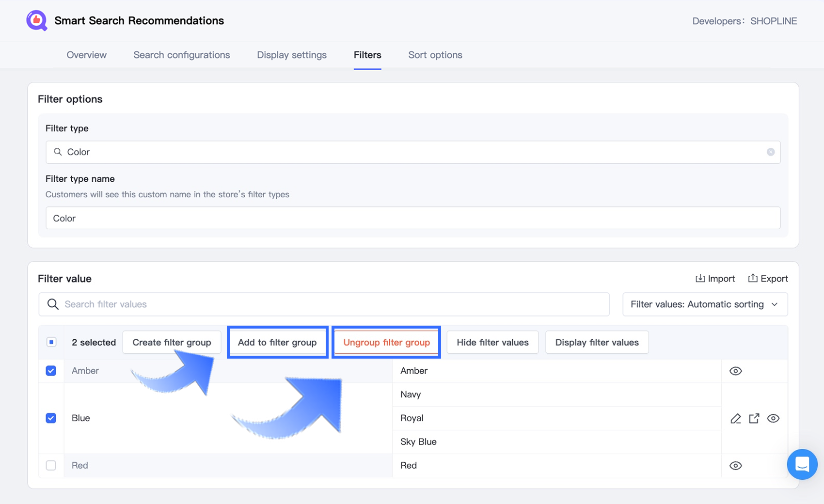Check the Red row checkbox

click(x=51, y=466)
